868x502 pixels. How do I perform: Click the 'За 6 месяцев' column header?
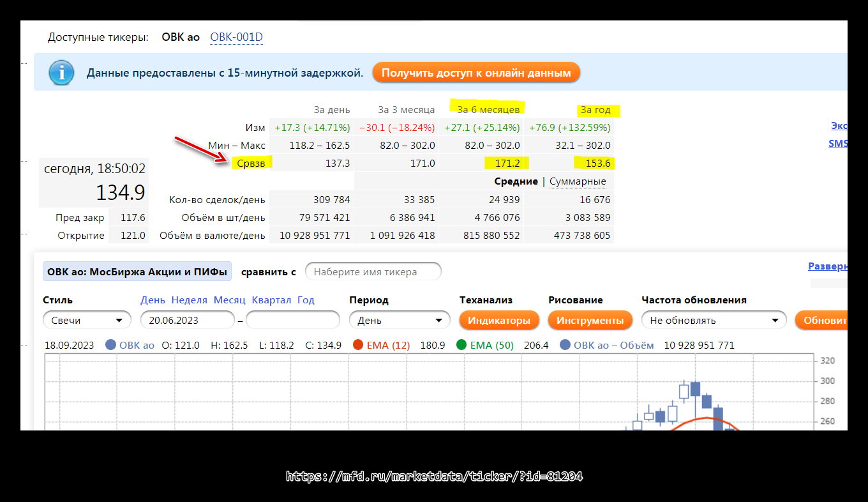click(x=488, y=110)
